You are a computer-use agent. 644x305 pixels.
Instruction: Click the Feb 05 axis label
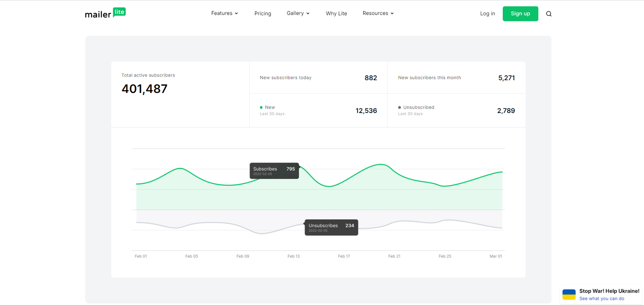tap(192, 256)
